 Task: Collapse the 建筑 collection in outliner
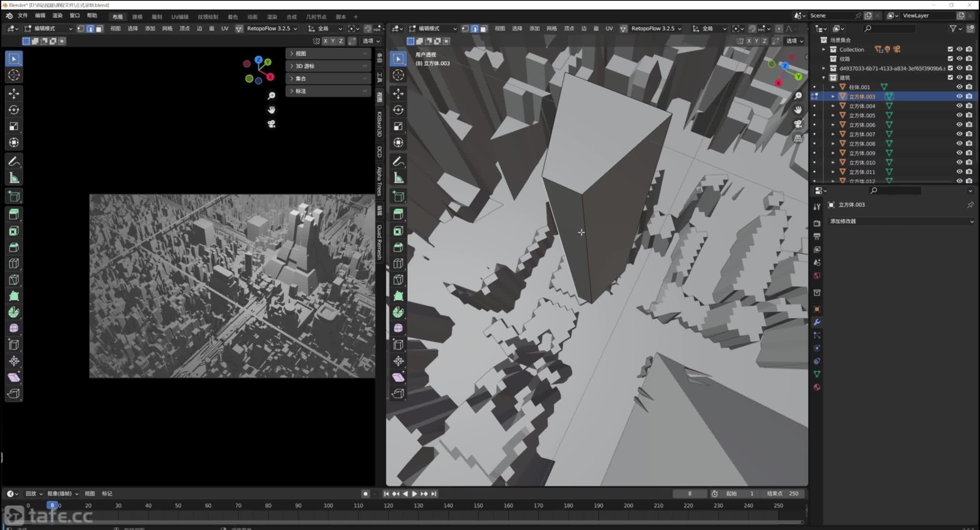pos(823,78)
